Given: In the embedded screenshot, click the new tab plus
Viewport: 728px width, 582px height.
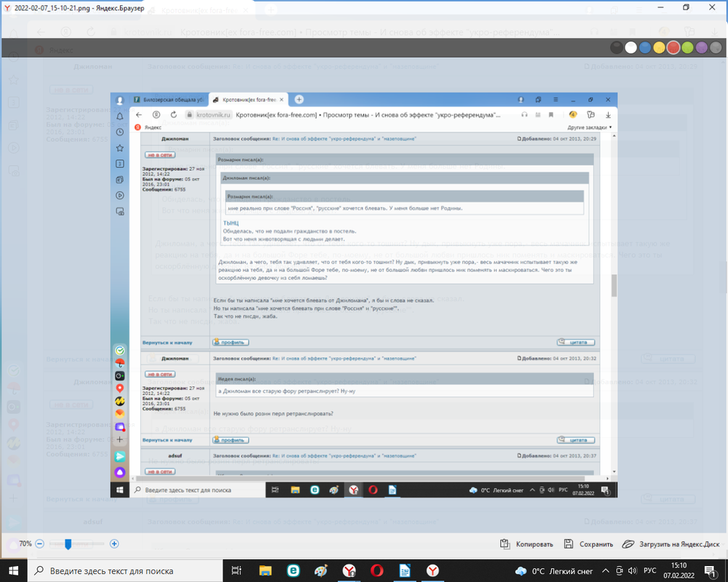Looking at the screenshot, I should [x=299, y=100].
